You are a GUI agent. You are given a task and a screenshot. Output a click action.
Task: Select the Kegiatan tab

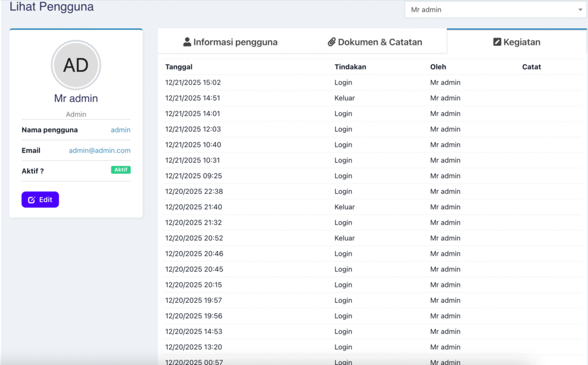tap(517, 42)
